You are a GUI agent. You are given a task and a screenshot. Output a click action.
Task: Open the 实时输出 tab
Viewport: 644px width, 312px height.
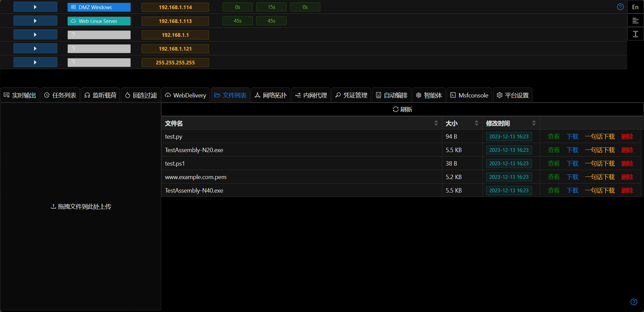pos(20,95)
